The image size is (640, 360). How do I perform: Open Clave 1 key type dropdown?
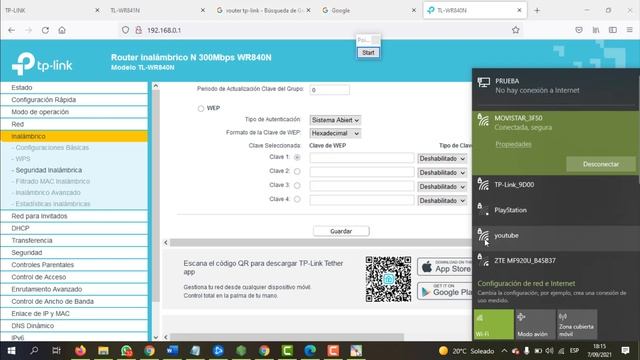(442, 158)
